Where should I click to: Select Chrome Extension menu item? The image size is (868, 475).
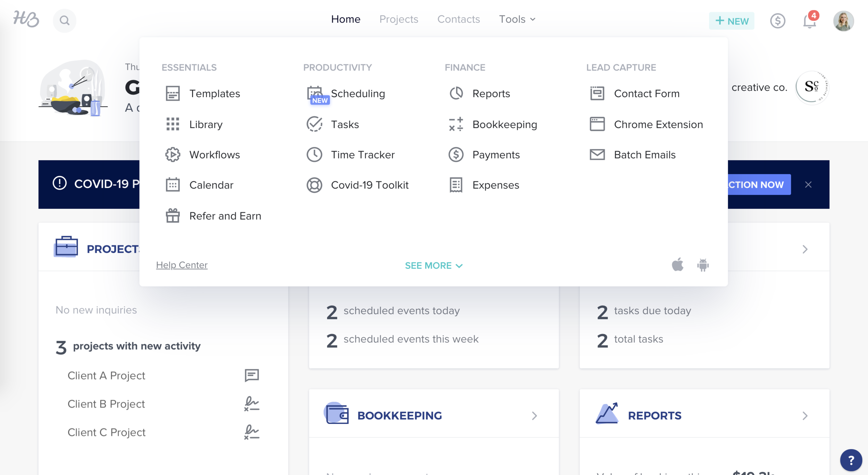(x=646, y=124)
